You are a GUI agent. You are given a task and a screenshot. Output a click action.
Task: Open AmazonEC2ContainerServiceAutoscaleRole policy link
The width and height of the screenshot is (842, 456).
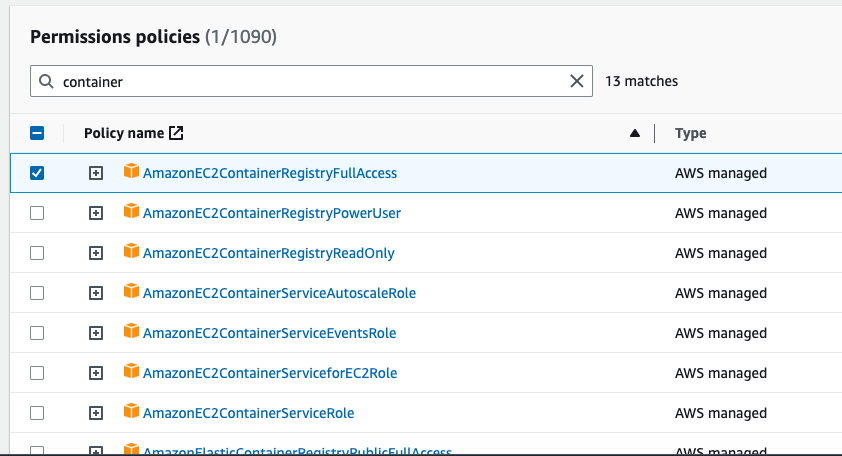(279, 293)
